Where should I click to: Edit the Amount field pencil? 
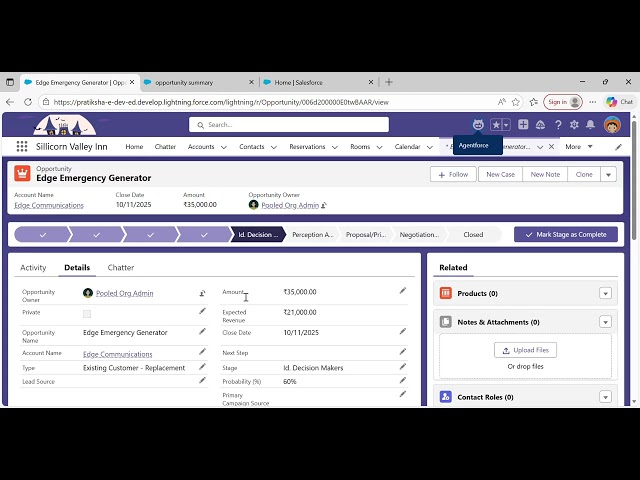coord(403,291)
